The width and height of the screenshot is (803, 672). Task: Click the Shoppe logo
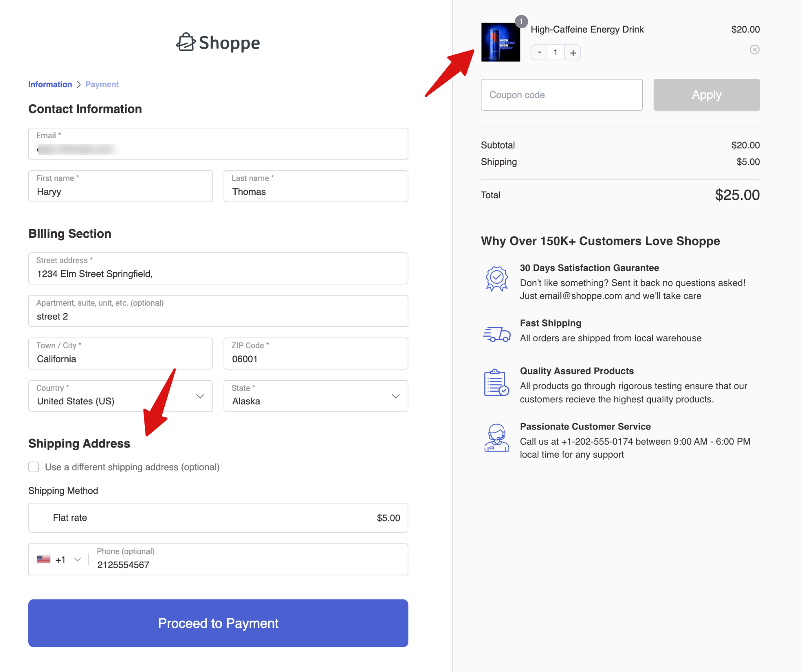pos(218,42)
